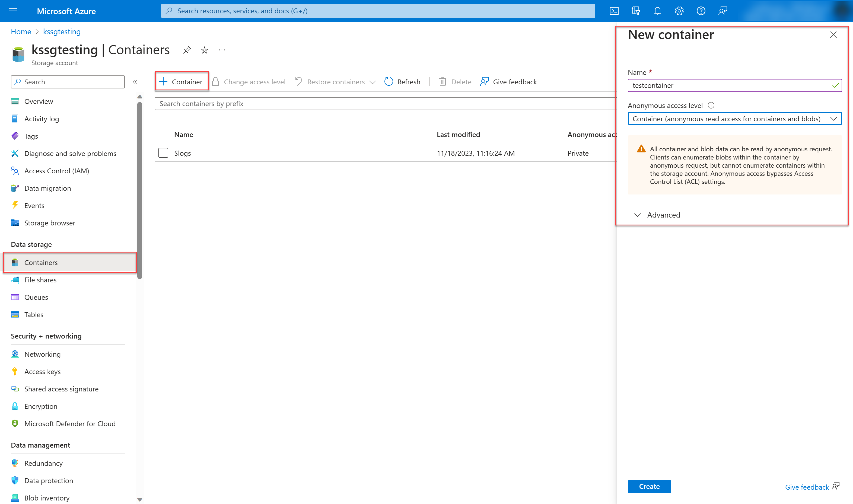Open Access keys under Security + networking
Screen dimensions: 853x504
[x=42, y=371]
